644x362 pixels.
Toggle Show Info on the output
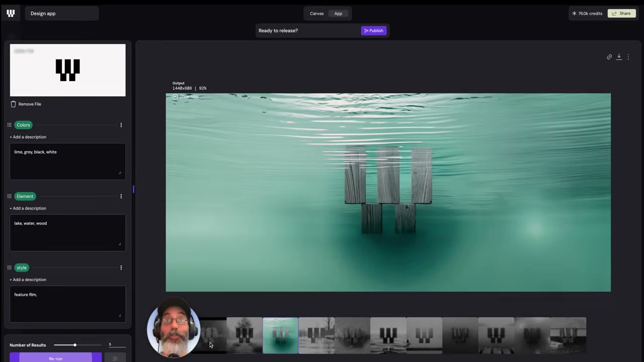pyautogui.click(x=185, y=97)
